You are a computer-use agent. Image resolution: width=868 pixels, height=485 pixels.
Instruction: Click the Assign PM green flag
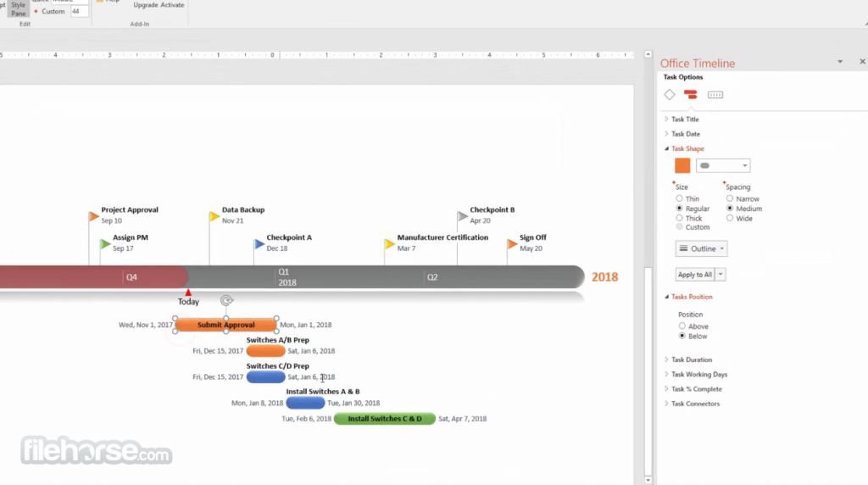(x=105, y=244)
